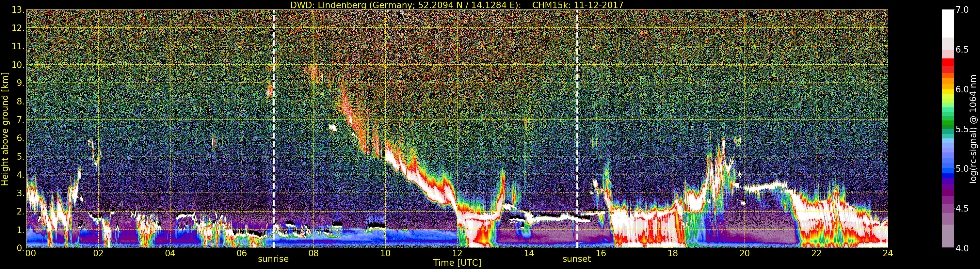Screen dimensions: 980x269
Task: Click the y-axis tick label '1.'
Action: pos(20,229)
